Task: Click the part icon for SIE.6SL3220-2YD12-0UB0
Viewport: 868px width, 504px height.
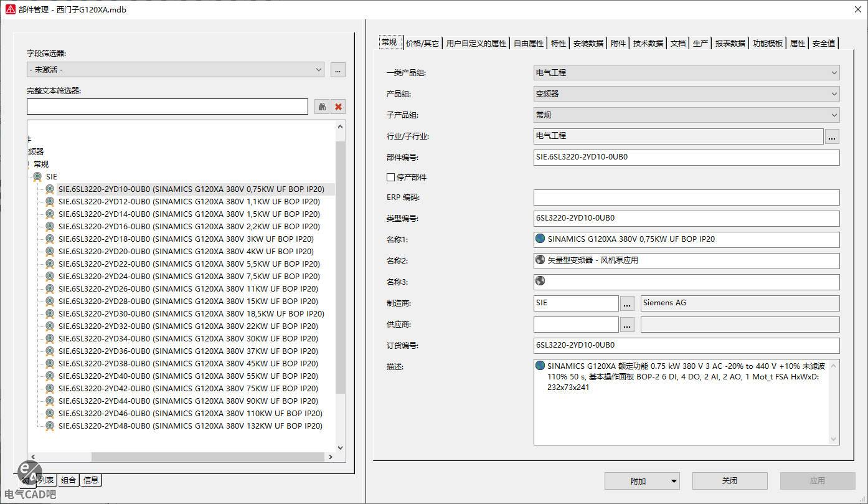Action: pyautogui.click(x=50, y=202)
